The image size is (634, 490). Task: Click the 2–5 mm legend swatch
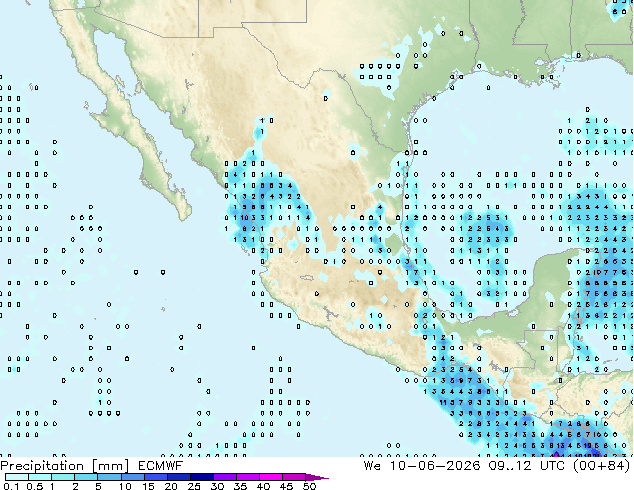pyautogui.click(x=86, y=477)
